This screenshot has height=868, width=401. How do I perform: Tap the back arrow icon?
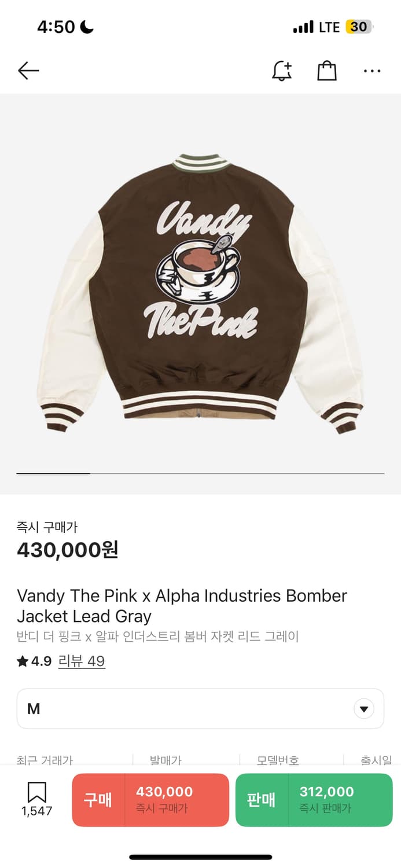(28, 71)
